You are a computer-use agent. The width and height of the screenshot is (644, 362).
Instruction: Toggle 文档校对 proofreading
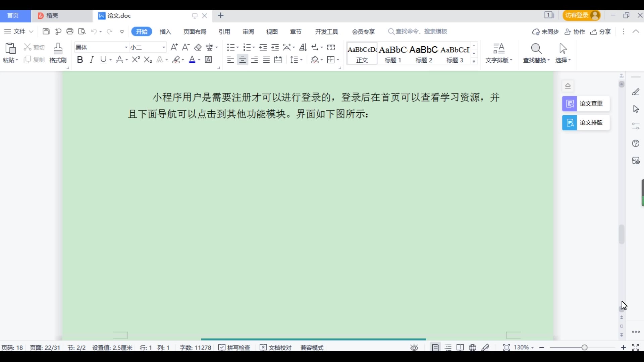[276, 348]
